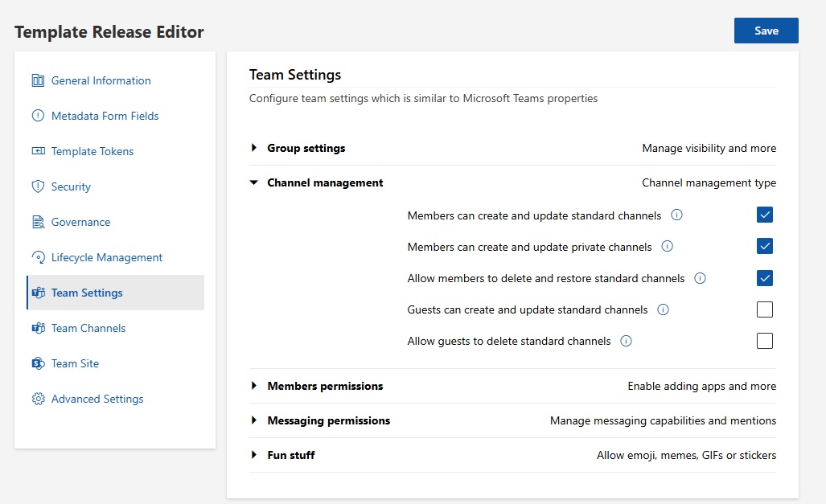Click 'Channel management type' text
The image size is (826, 504).
pyautogui.click(x=709, y=182)
